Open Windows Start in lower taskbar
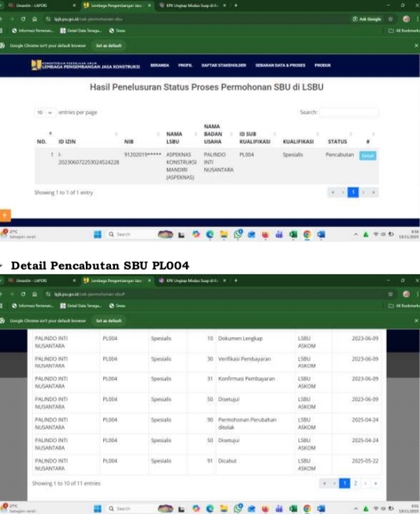420x514 pixels. [97, 508]
